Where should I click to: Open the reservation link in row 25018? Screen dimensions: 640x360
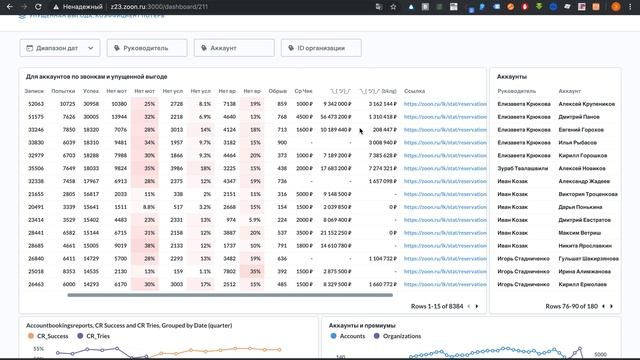445,271
